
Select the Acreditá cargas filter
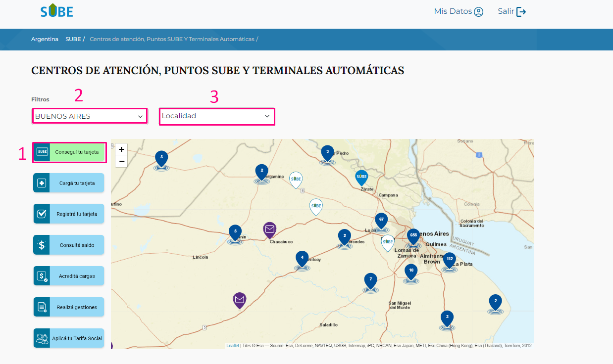(69, 276)
